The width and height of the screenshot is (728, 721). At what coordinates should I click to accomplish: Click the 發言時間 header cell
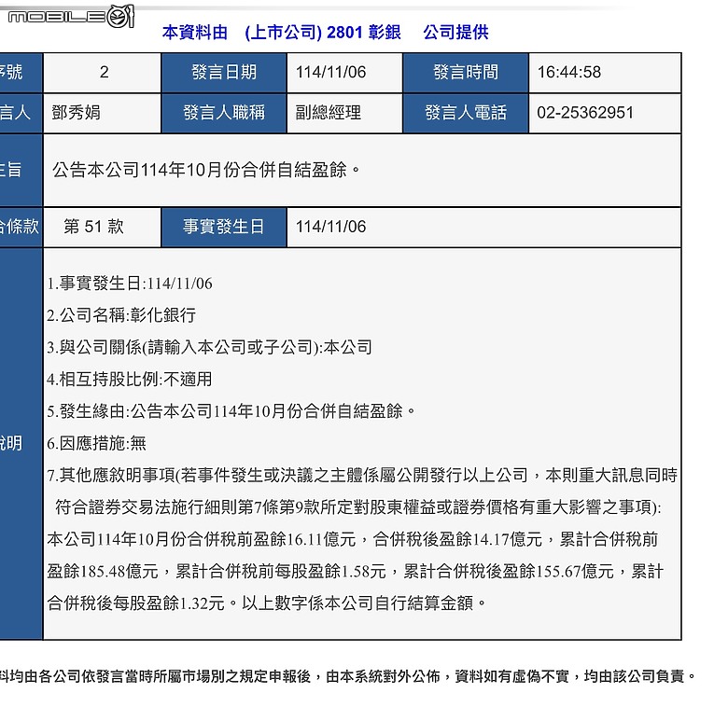pyautogui.click(x=466, y=73)
